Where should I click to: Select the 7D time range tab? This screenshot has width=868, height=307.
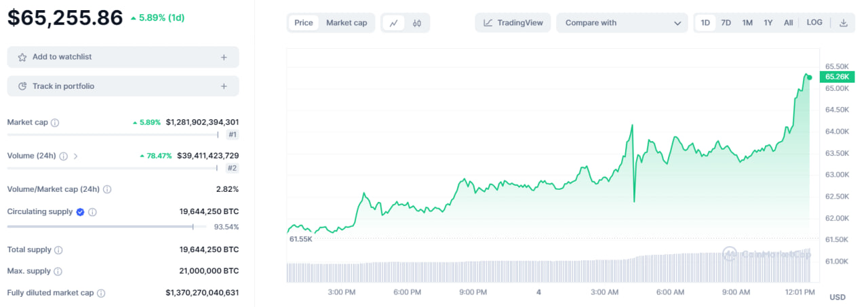(x=726, y=23)
